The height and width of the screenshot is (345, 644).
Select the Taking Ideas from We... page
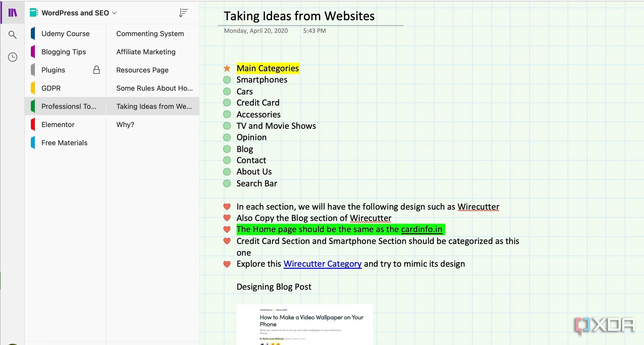pyautogui.click(x=153, y=106)
